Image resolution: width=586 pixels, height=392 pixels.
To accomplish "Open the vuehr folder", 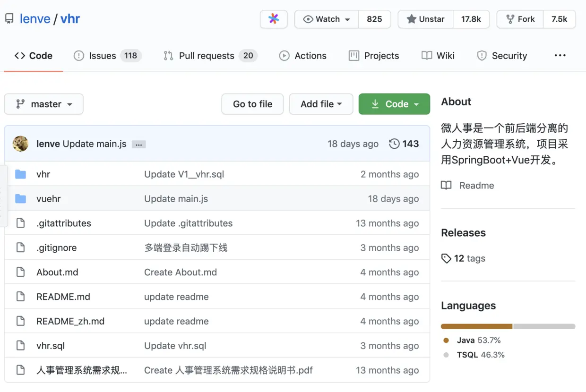I will pos(48,199).
